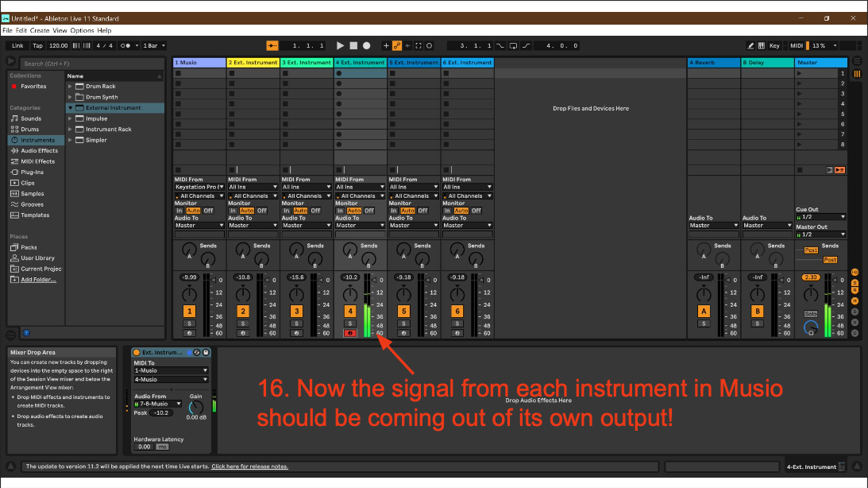Screen dimensions: 868x488
Task: Toggle the Automation Arm button
Action: coord(397,46)
